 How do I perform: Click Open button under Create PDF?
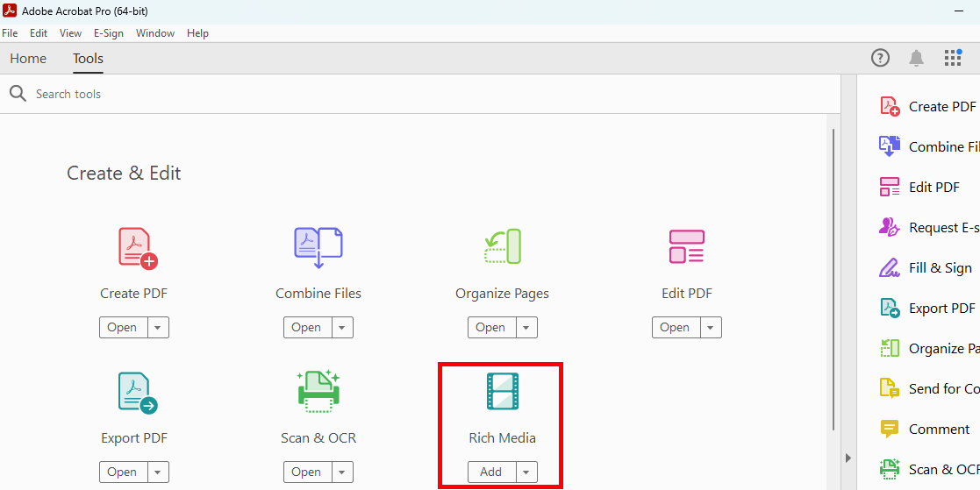click(123, 327)
